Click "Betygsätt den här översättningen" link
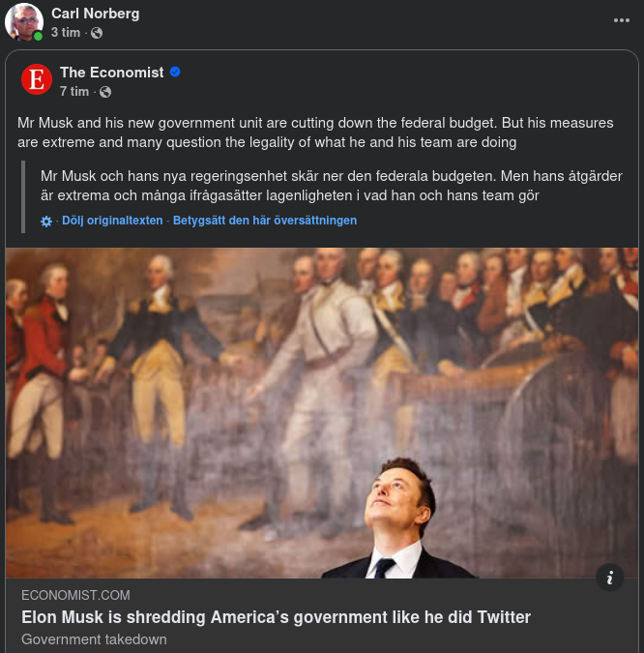Viewport: 644px width, 653px height. pyautogui.click(x=265, y=221)
